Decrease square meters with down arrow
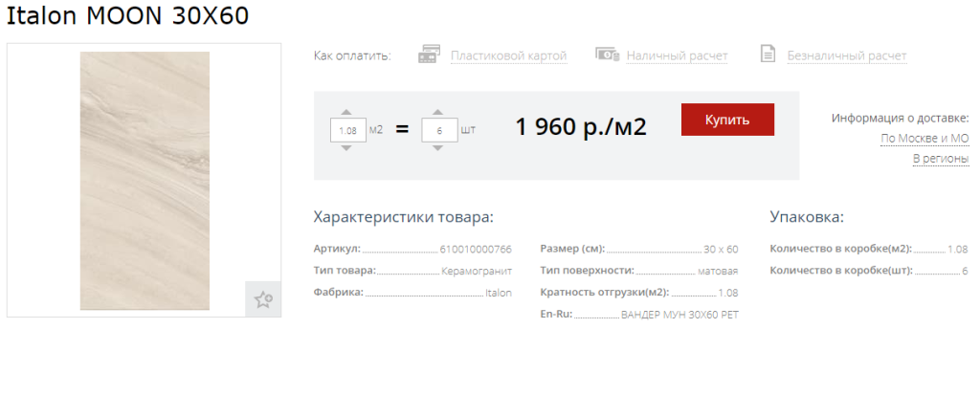Screen dimensions: 980x395 tap(346, 148)
